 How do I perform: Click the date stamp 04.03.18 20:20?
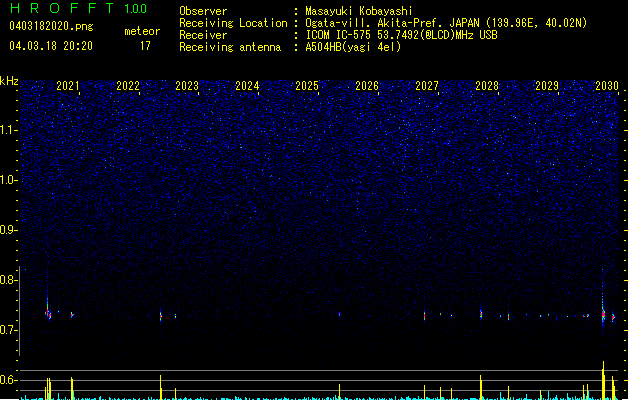click(x=51, y=46)
